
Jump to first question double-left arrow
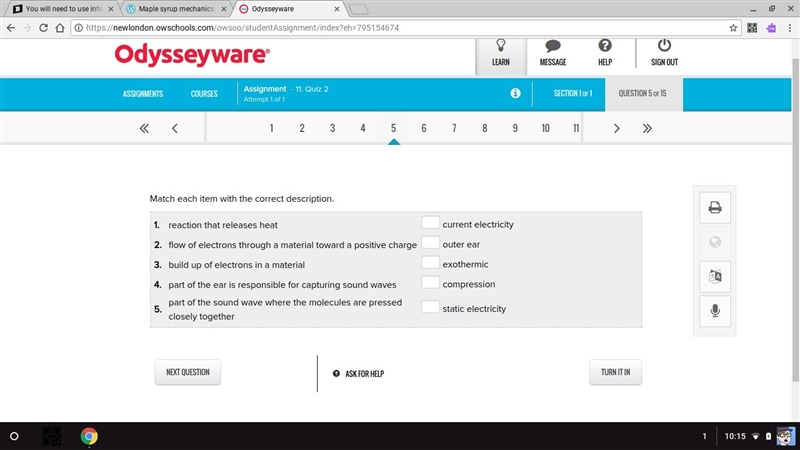(x=144, y=128)
